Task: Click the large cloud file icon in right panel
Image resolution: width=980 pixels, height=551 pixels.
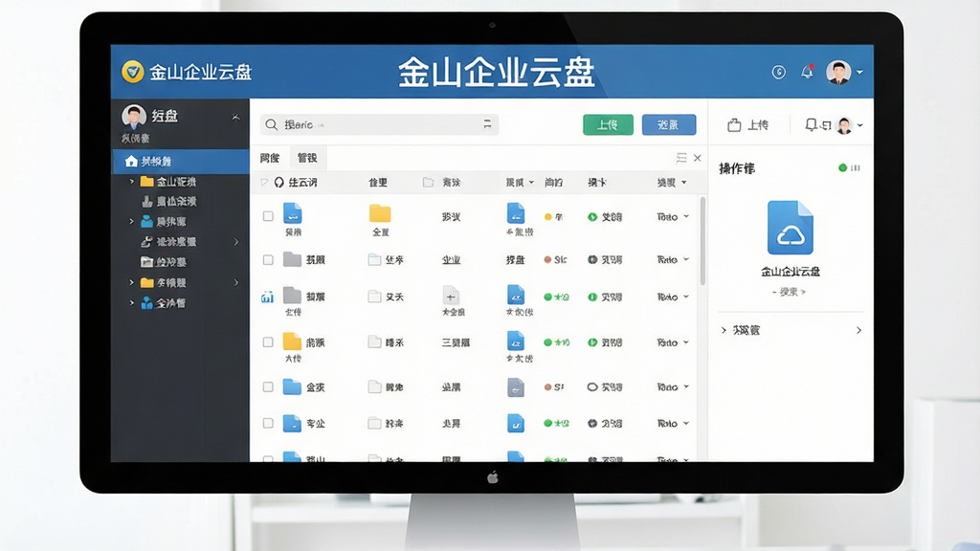Action: click(x=790, y=228)
